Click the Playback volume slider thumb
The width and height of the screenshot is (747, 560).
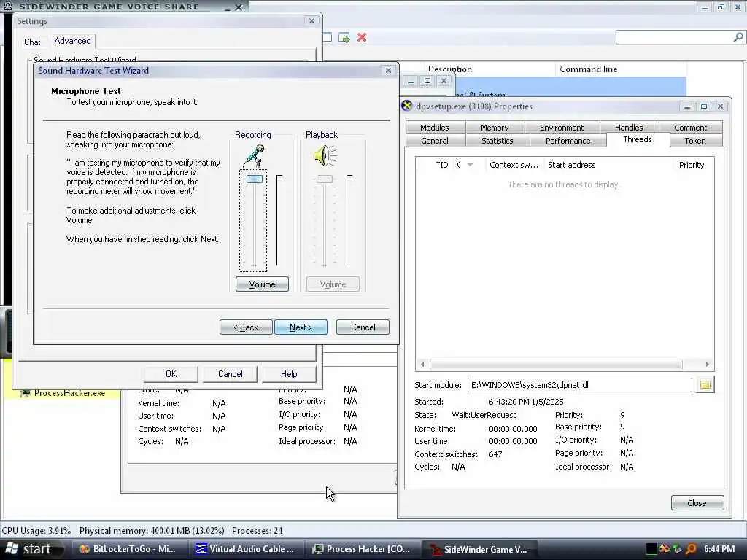325,179
